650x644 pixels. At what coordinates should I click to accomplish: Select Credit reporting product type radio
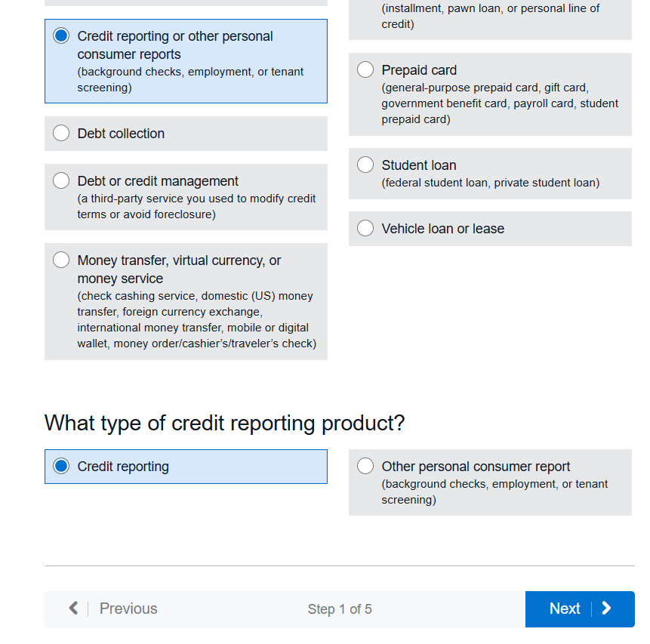(x=61, y=466)
